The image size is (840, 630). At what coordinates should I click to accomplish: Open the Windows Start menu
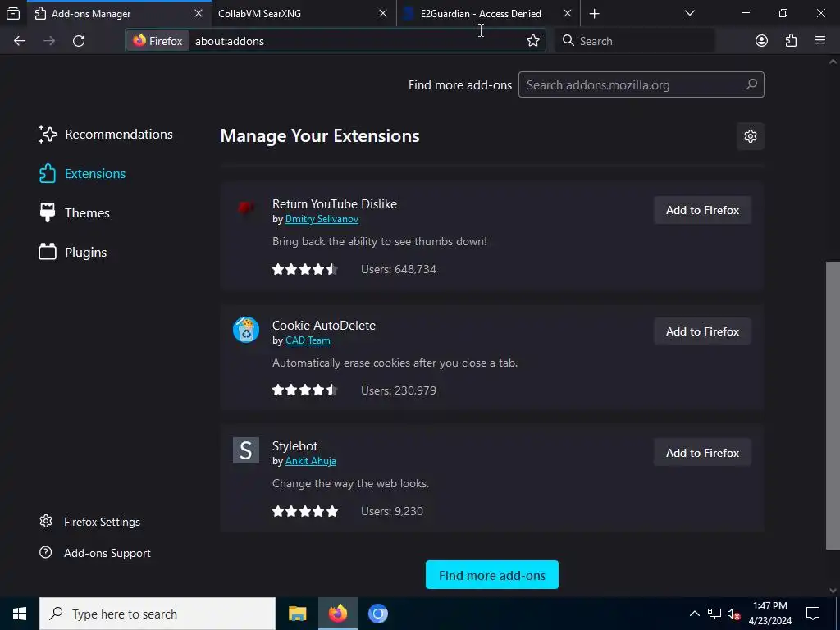coord(20,614)
